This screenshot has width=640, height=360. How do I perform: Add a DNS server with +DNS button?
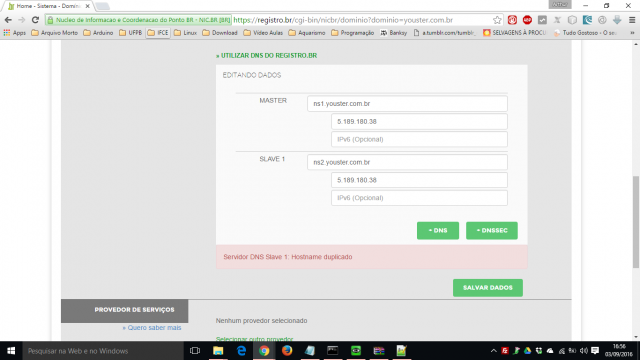[x=438, y=231]
